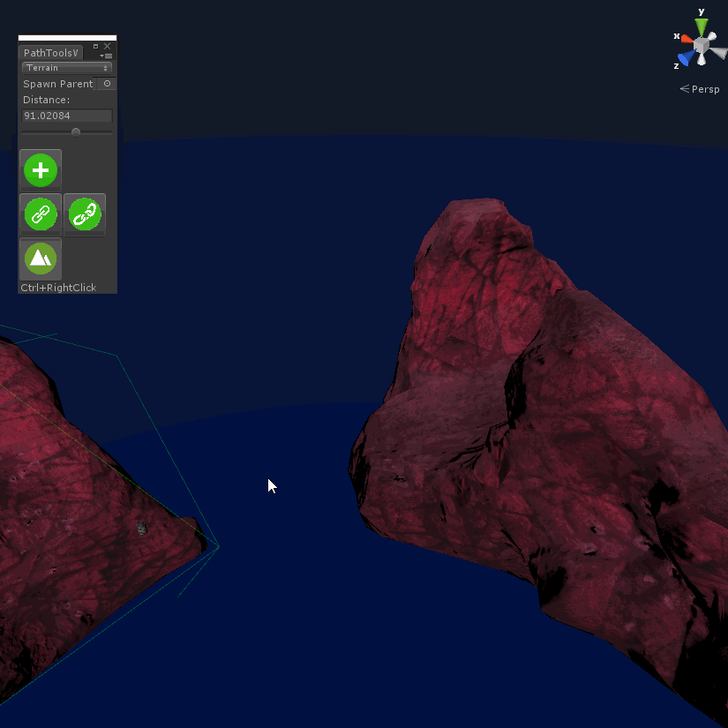Toggle the Persp projection label
Viewport: 728px width, 728px height.
click(x=700, y=89)
